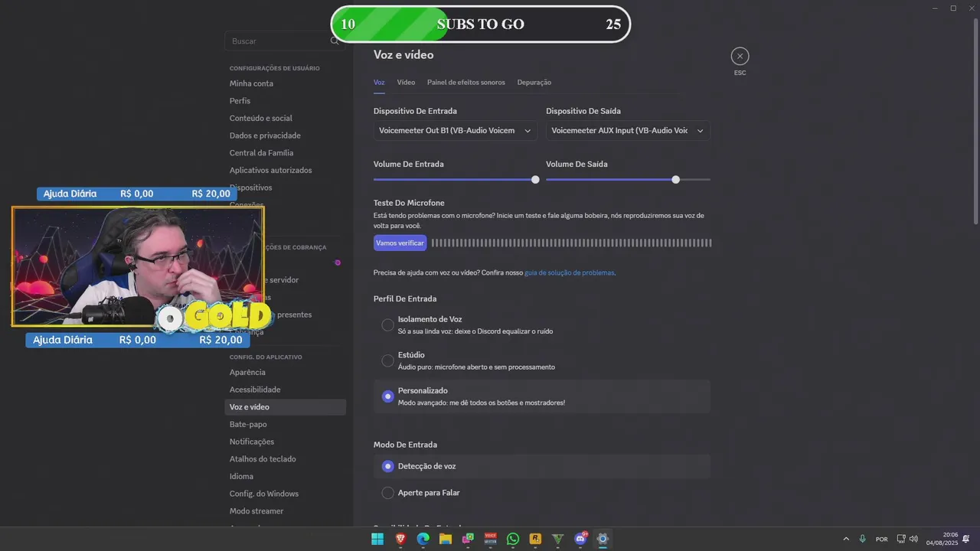Open guia de solução de problemas link
The image size is (980, 551).
coord(570,272)
